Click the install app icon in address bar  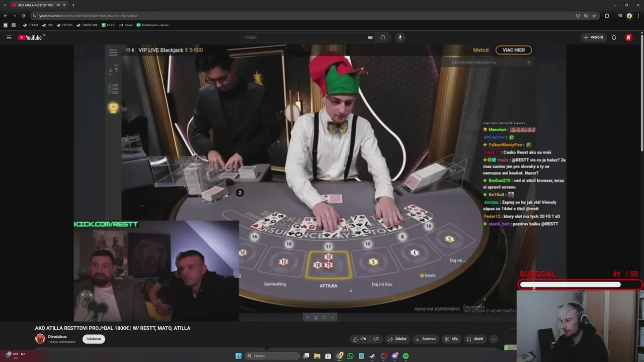[x=578, y=16]
